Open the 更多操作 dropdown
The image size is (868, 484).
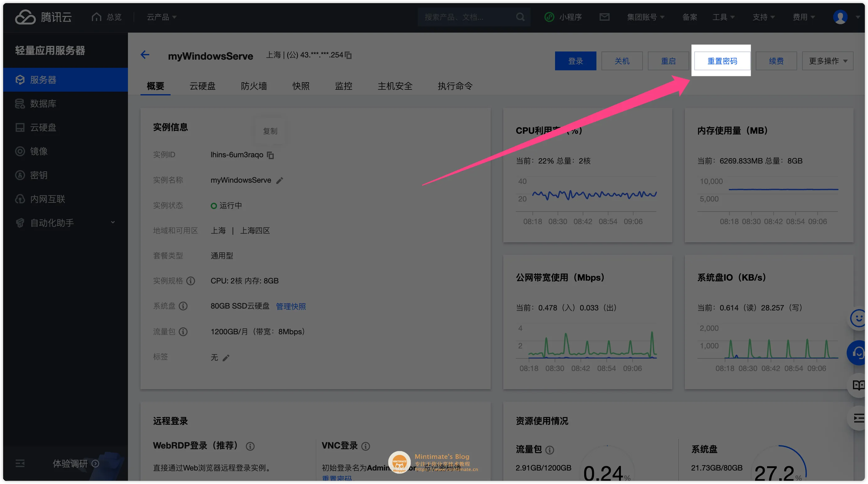(x=828, y=61)
